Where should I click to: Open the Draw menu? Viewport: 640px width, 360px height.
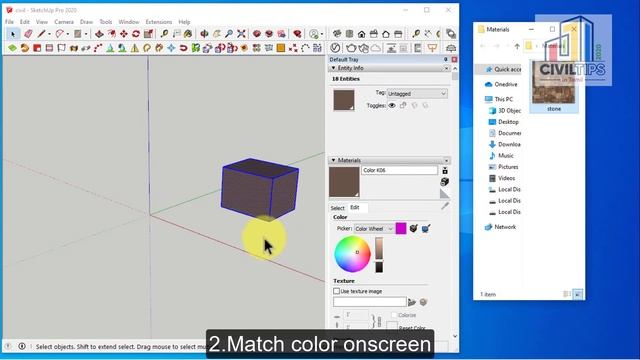(86, 22)
